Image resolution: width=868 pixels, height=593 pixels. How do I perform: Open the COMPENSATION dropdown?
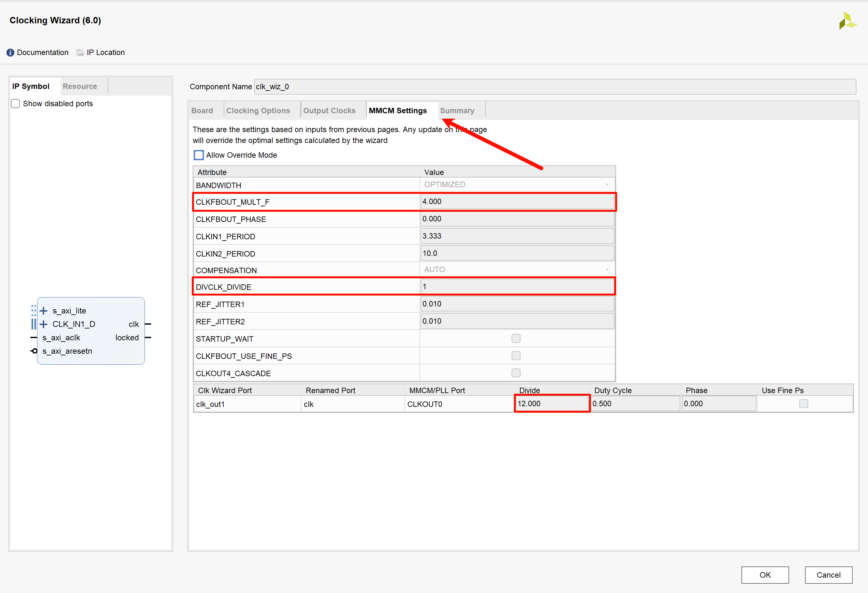[517, 270]
